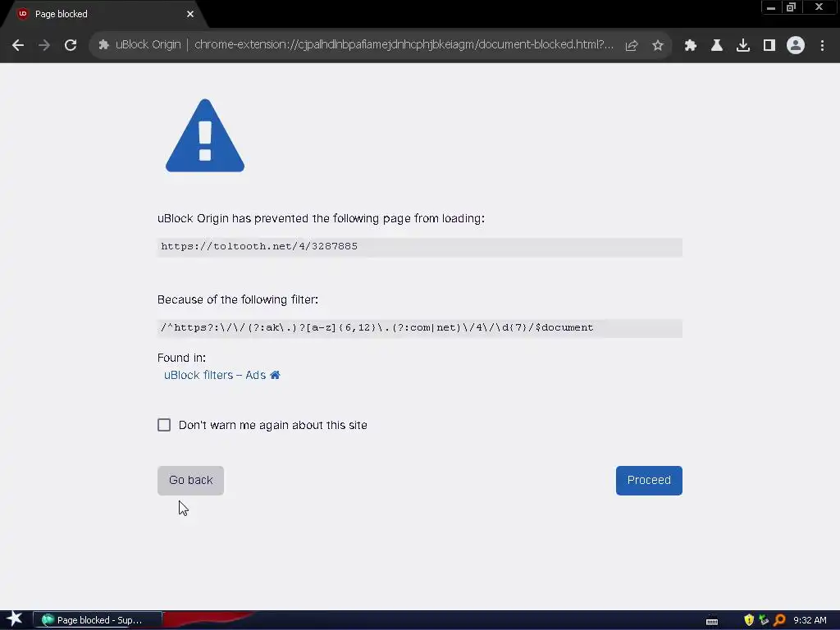
Task: Toggle the side panel icon
Action: (x=769, y=46)
